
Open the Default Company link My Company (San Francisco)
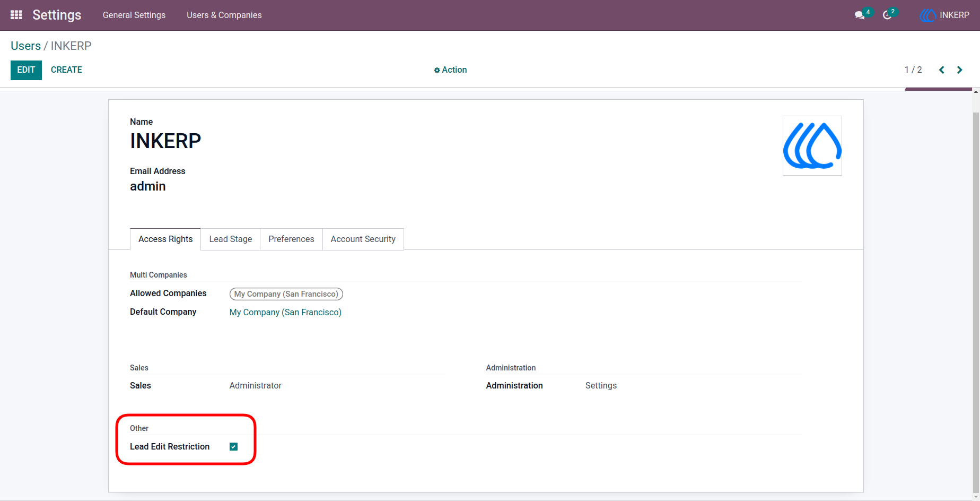[x=285, y=313]
